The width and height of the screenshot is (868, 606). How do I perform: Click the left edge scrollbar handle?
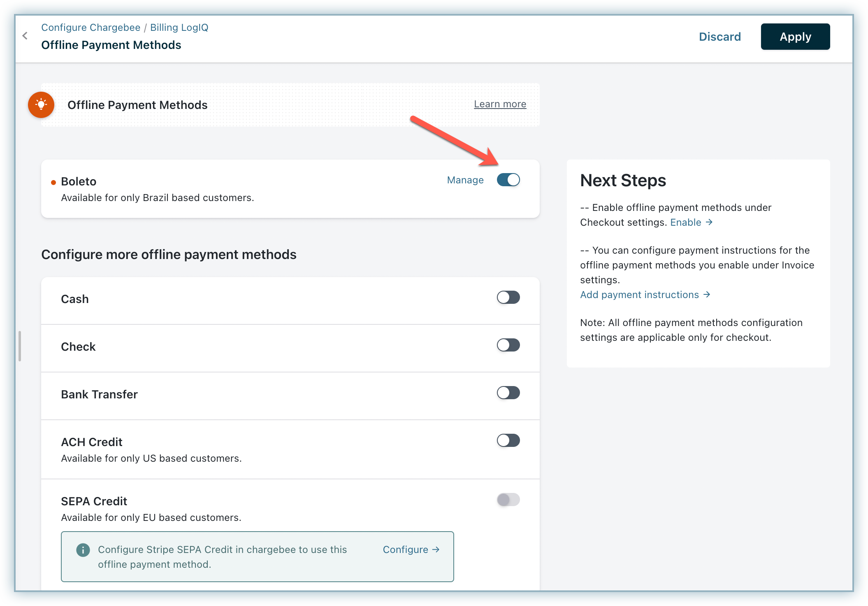20,346
